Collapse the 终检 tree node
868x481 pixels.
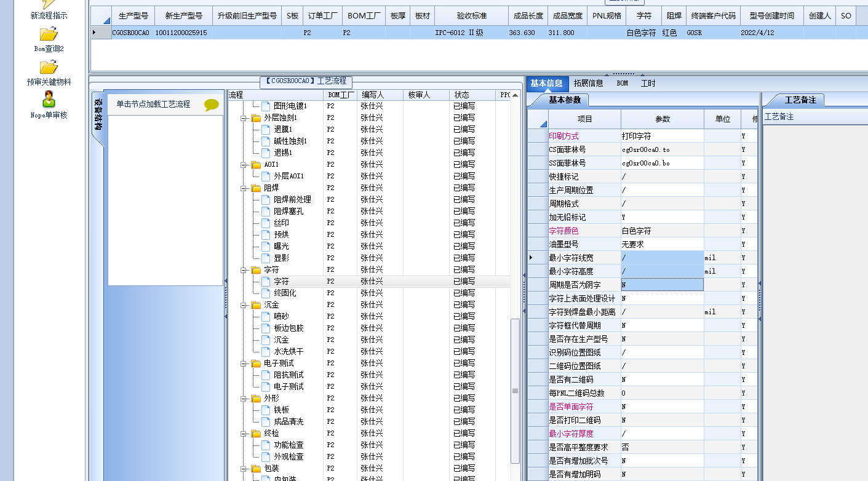(x=243, y=433)
